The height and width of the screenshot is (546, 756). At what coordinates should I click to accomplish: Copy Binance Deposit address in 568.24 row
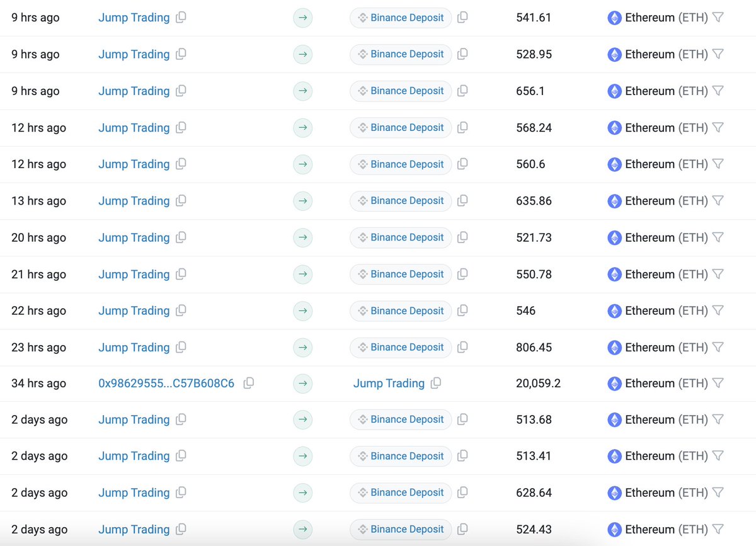tap(462, 127)
